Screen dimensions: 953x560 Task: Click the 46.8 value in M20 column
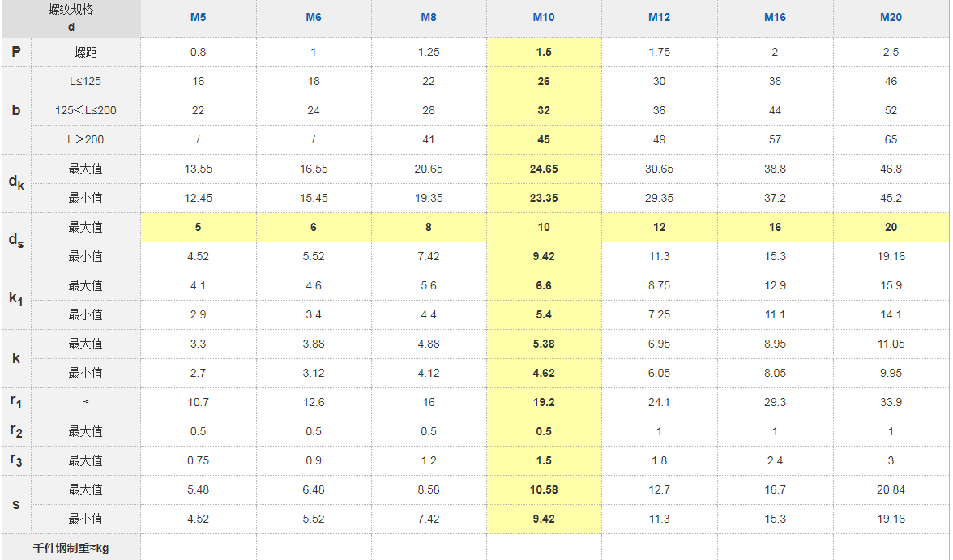click(x=891, y=169)
